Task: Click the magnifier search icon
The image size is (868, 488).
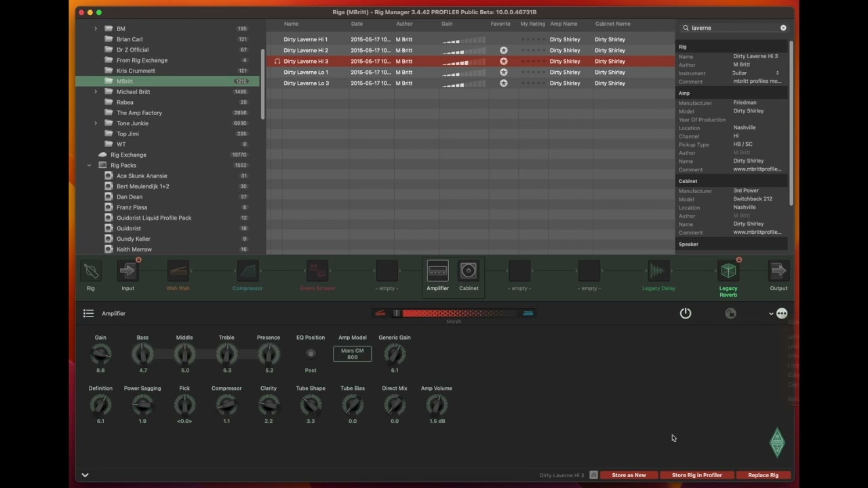Action: pos(686,28)
